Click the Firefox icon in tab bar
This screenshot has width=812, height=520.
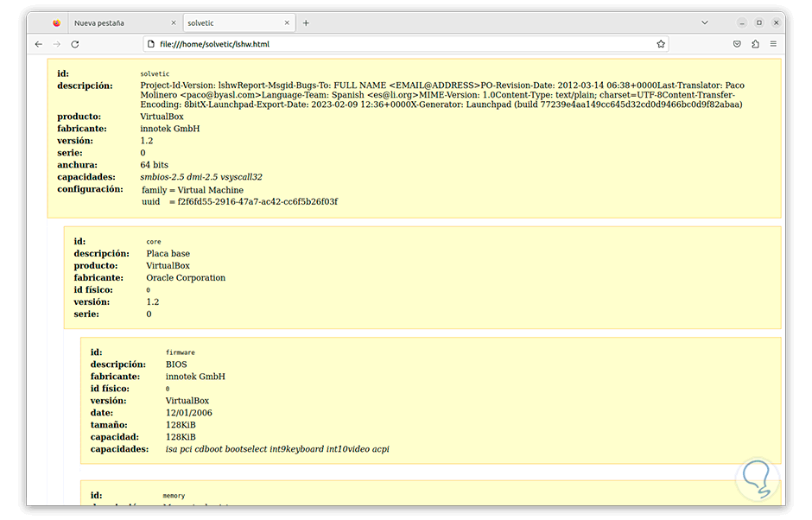point(56,22)
